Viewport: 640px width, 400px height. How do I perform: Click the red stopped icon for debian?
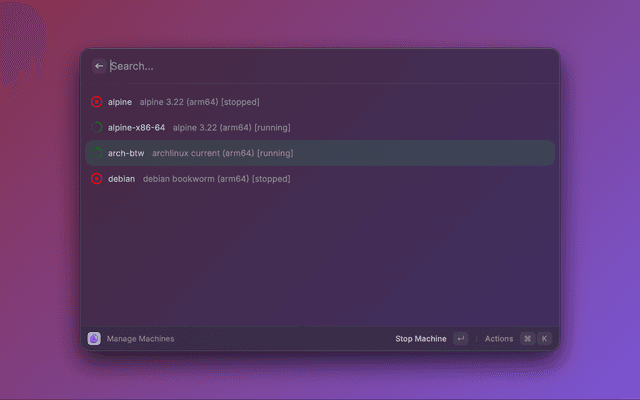click(x=97, y=179)
